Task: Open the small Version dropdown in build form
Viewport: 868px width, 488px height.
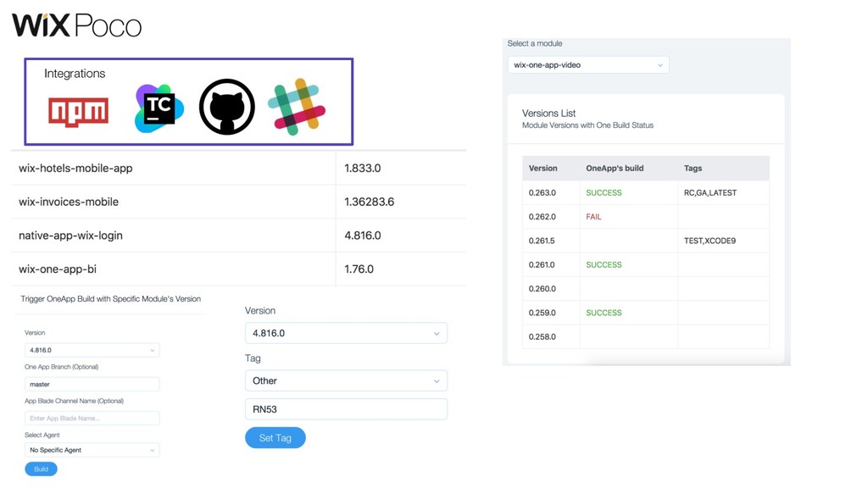Action: coord(92,350)
